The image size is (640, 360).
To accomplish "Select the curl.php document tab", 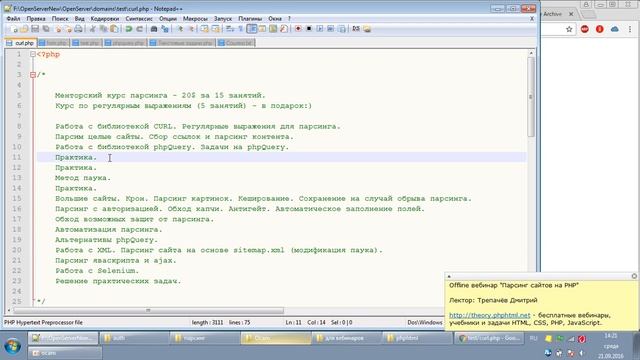I will tap(20, 43).
